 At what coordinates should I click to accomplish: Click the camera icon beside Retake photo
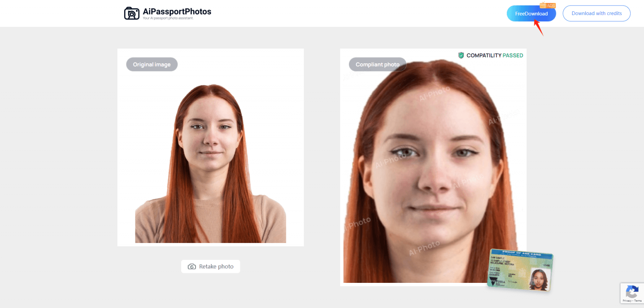[x=192, y=267]
